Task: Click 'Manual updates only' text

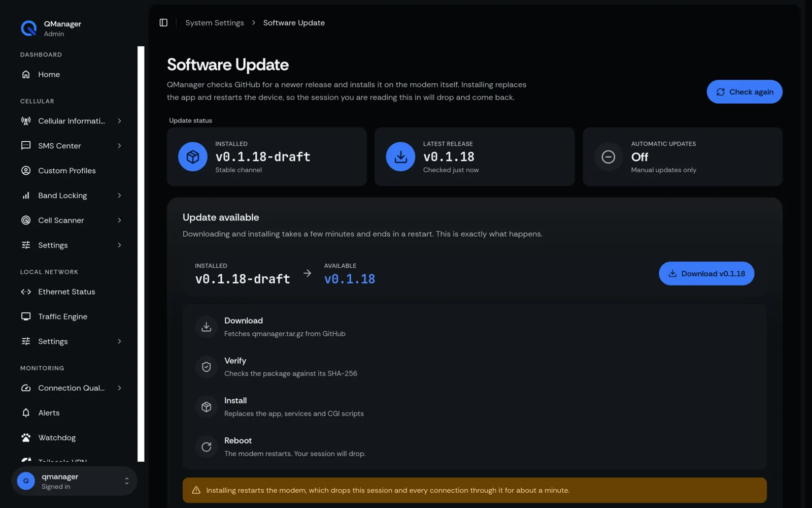Action: pos(663,170)
